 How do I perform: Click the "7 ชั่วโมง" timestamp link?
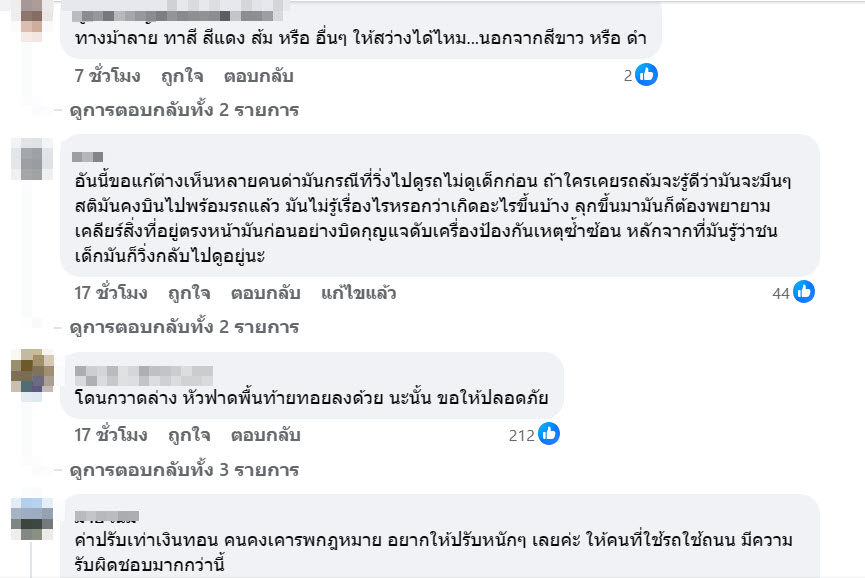pos(107,75)
